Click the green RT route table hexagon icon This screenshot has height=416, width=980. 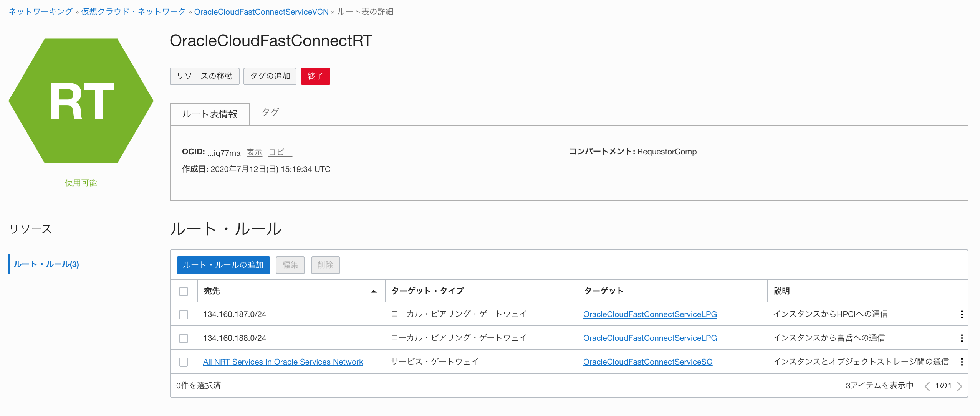tap(81, 101)
